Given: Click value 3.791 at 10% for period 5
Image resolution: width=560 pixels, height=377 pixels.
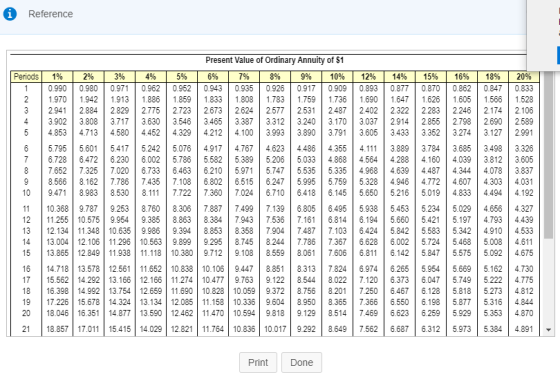Looking at the screenshot, I should pyautogui.click(x=337, y=133).
